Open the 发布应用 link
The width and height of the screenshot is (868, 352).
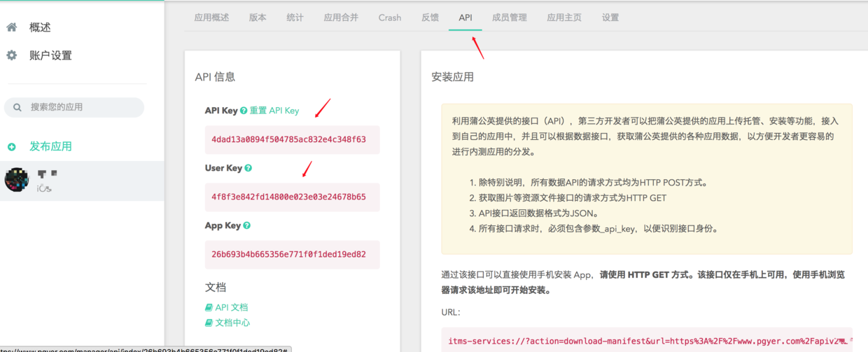pyautogui.click(x=50, y=146)
